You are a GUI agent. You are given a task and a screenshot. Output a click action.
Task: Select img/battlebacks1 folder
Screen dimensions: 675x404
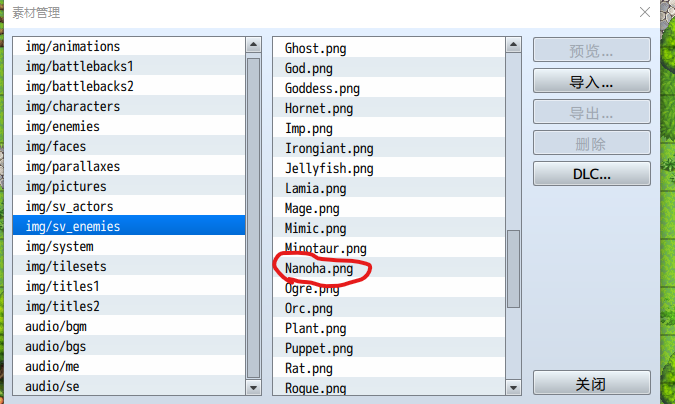129,66
